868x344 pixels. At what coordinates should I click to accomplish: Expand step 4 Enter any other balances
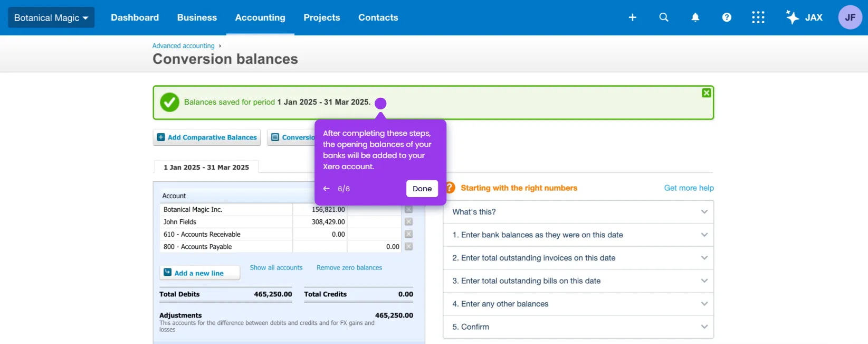tap(578, 304)
